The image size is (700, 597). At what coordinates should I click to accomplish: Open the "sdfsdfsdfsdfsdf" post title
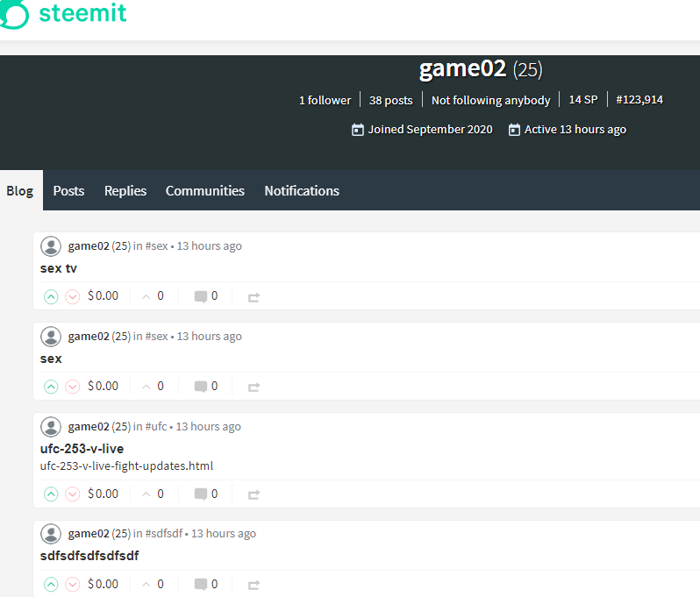[89, 556]
